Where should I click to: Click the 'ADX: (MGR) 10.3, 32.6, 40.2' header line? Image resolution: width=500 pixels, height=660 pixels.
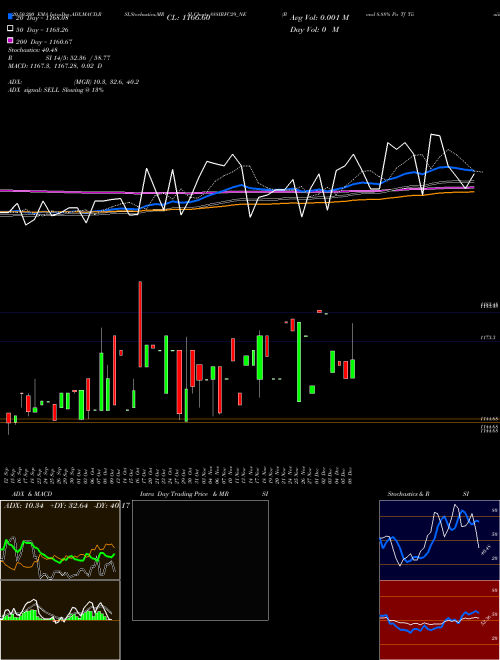pyautogui.click(x=73, y=82)
